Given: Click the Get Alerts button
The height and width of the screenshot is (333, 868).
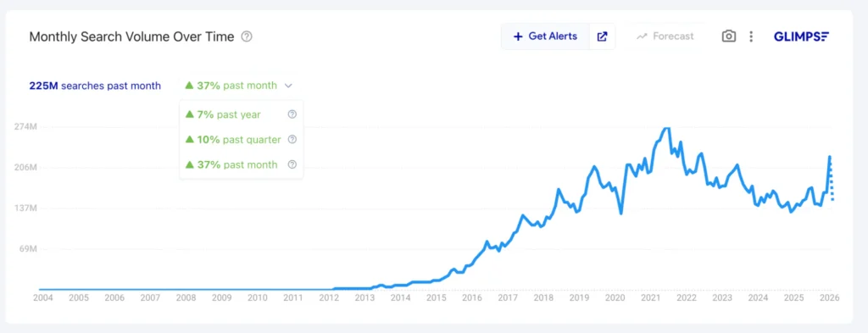Looking at the screenshot, I should click(x=545, y=36).
